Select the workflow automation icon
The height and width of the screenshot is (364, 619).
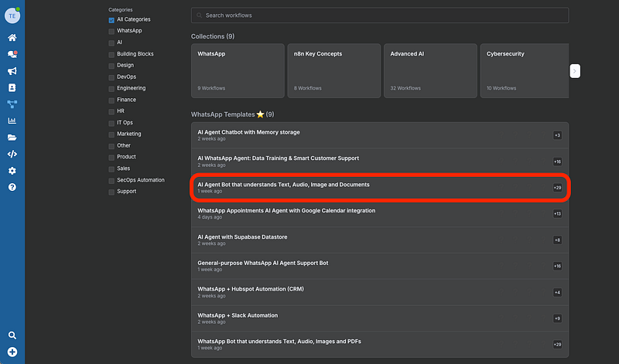(x=12, y=104)
